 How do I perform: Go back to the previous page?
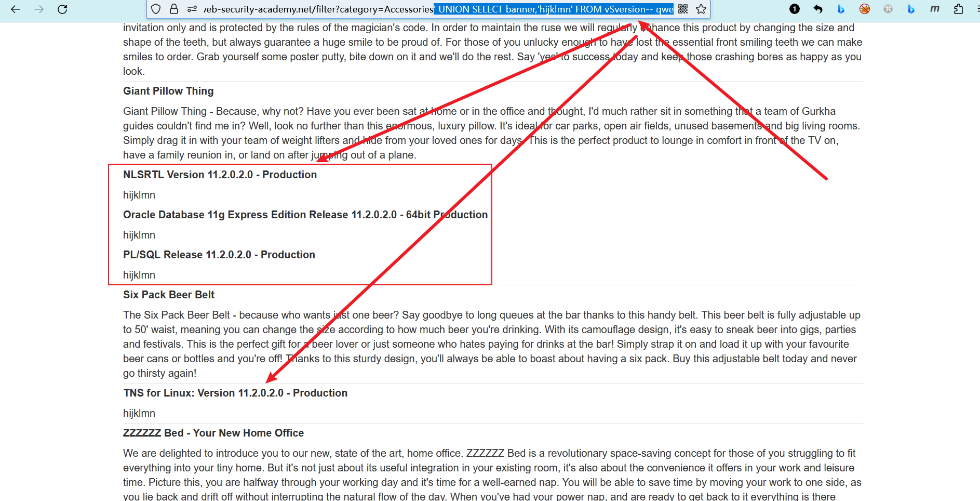[16, 9]
